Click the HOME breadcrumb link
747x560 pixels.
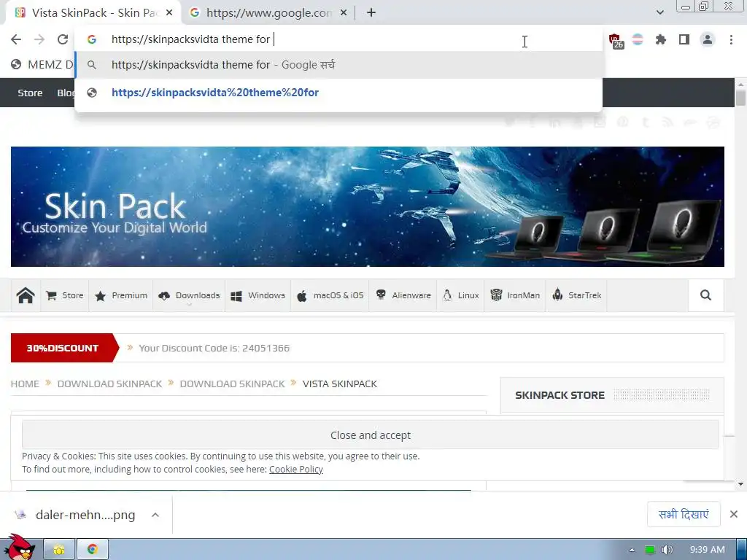click(25, 384)
